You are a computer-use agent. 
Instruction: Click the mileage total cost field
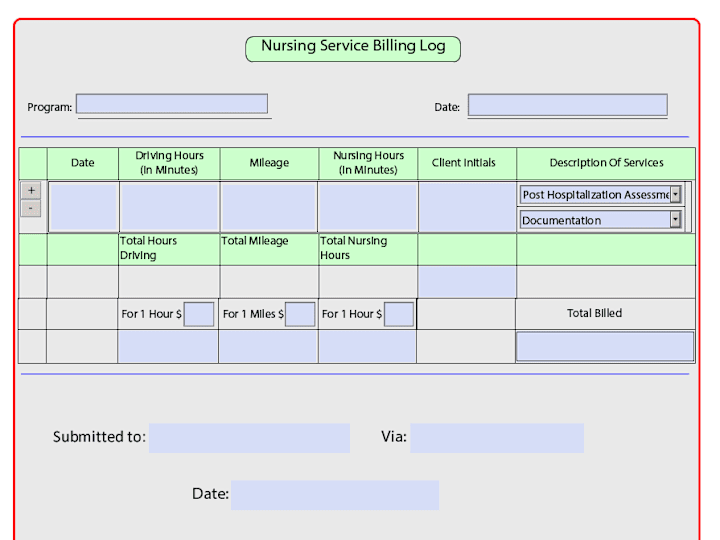pyautogui.click(x=268, y=346)
